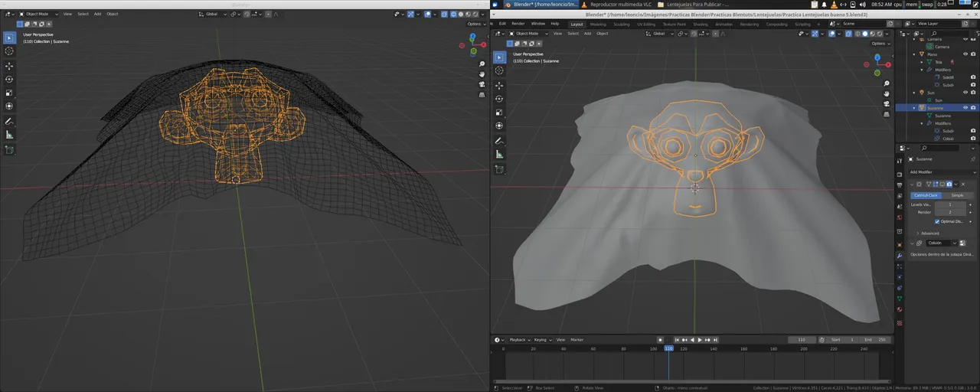The width and height of the screenshot is (980, 392).
Task: Expand the Advanced section in modifier panel
Action: (928, 234)
